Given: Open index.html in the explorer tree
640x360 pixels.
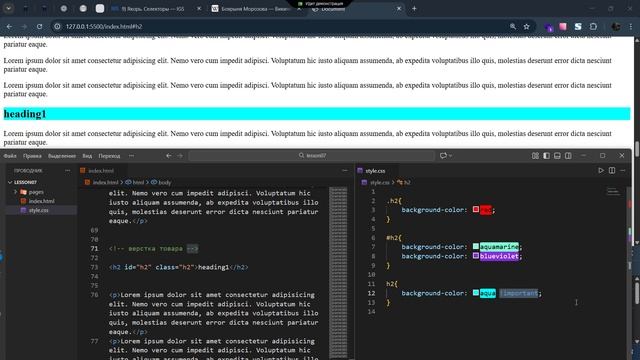Looking at the screenshot, I should 41,201.
